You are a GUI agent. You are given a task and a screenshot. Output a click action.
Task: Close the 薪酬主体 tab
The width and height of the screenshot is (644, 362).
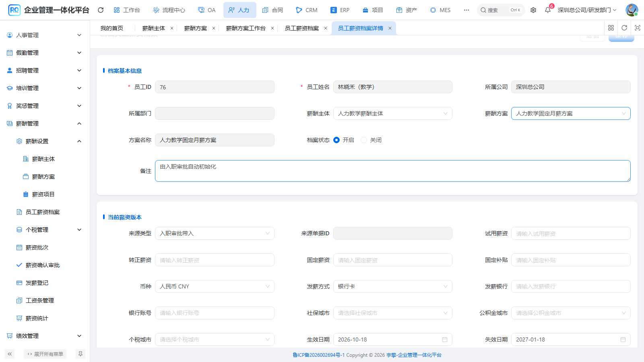tap(172, 28)
